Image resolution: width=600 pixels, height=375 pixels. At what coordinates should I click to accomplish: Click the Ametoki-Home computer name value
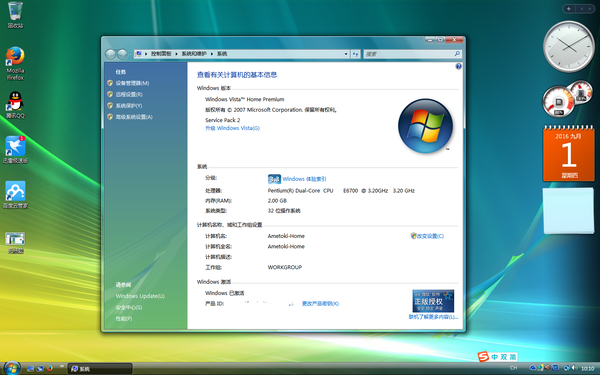pos(286,236)
